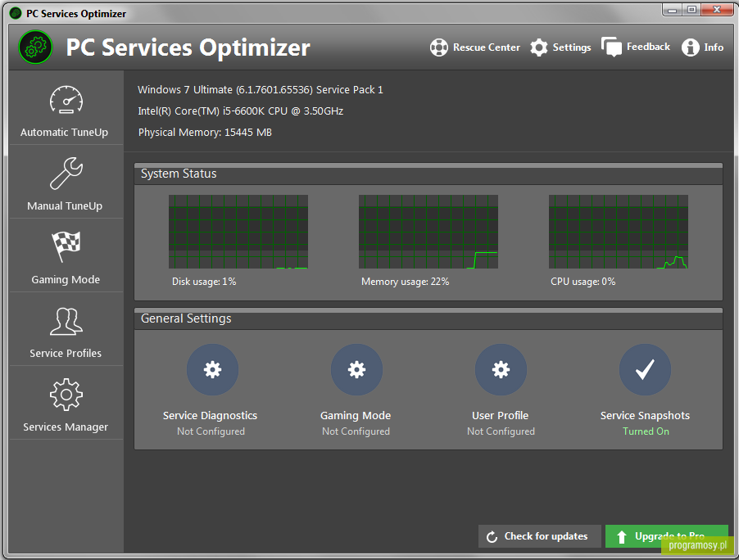Click Disk usage: 1% text
The width and height of the screenshot is (739, 560).
pyautogui.click(x=204, y=282)
